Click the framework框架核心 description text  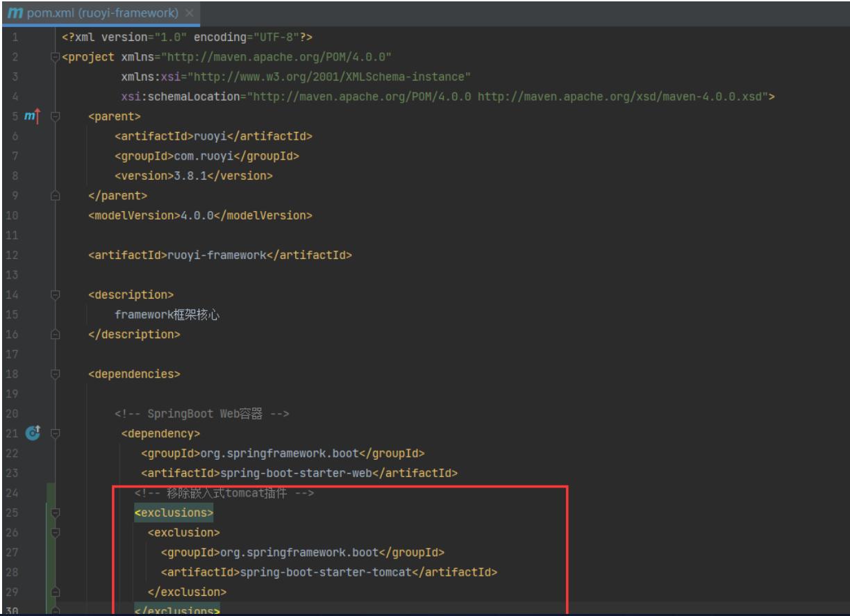[x=167, y=315]
